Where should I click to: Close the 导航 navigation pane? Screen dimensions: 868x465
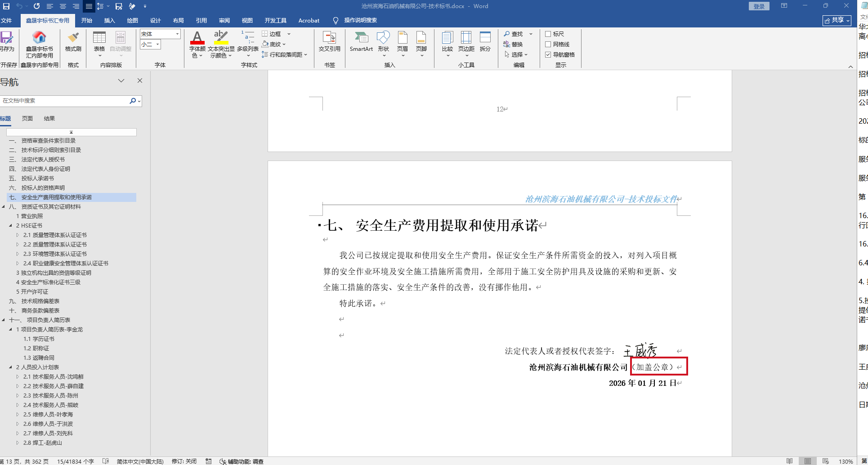pyautogui.click(x=140, y=80)
